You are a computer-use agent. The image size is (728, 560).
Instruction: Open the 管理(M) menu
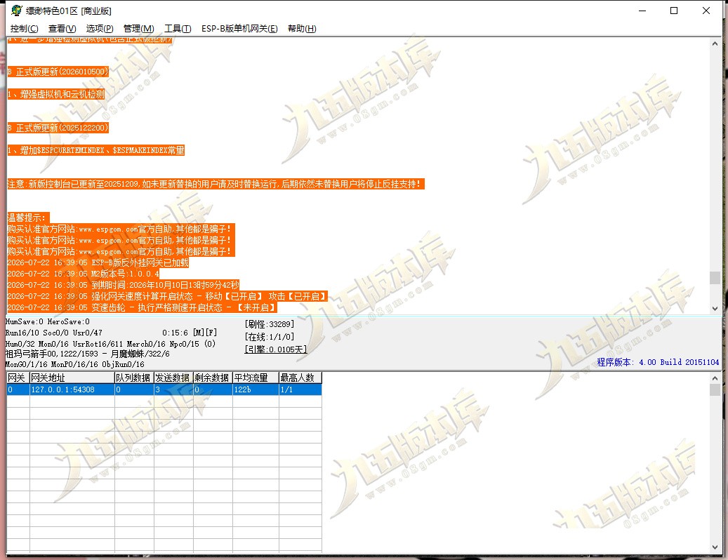click(138, 29)
